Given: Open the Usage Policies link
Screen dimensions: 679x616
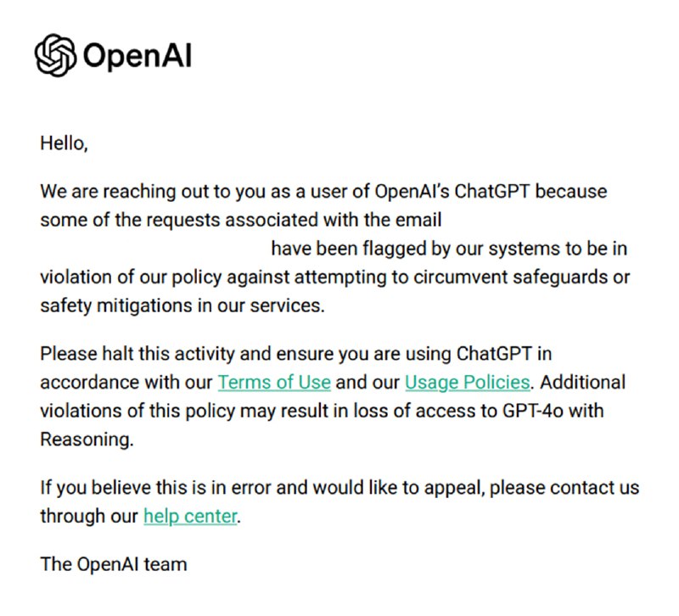Looking at the screenshot, I should [x=468, y=383].
